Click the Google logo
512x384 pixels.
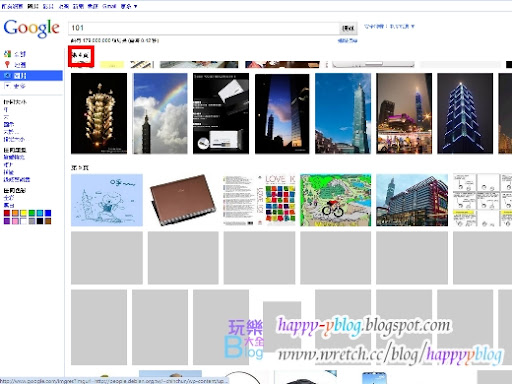click(32, 28)
